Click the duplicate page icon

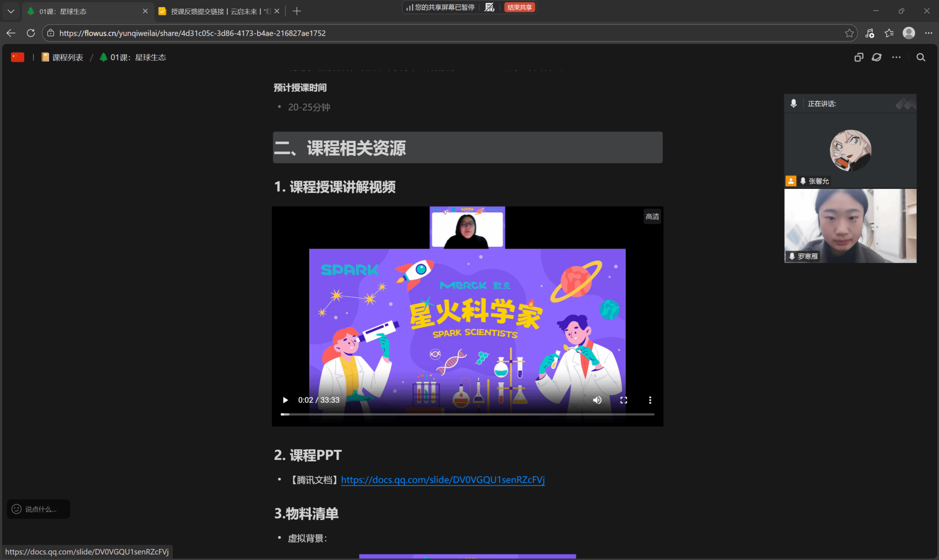point(859,57)
